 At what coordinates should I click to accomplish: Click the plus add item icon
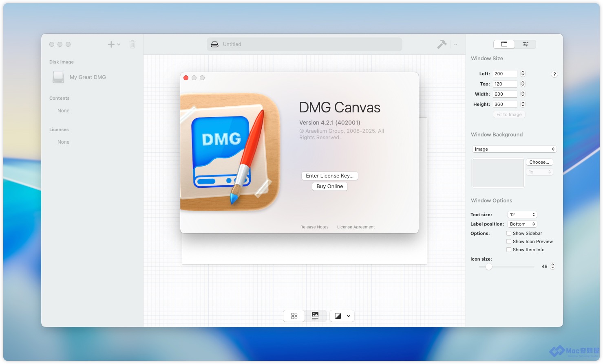point(111,44)
